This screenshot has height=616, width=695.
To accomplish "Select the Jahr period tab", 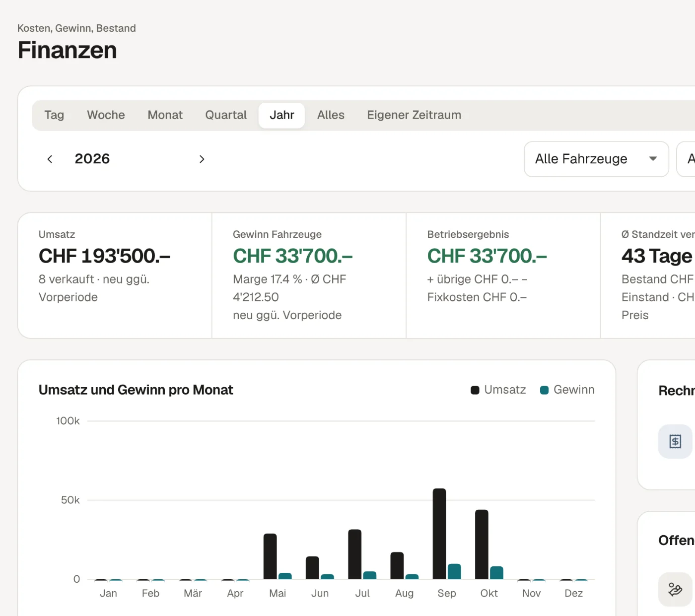I will (281, 115).
